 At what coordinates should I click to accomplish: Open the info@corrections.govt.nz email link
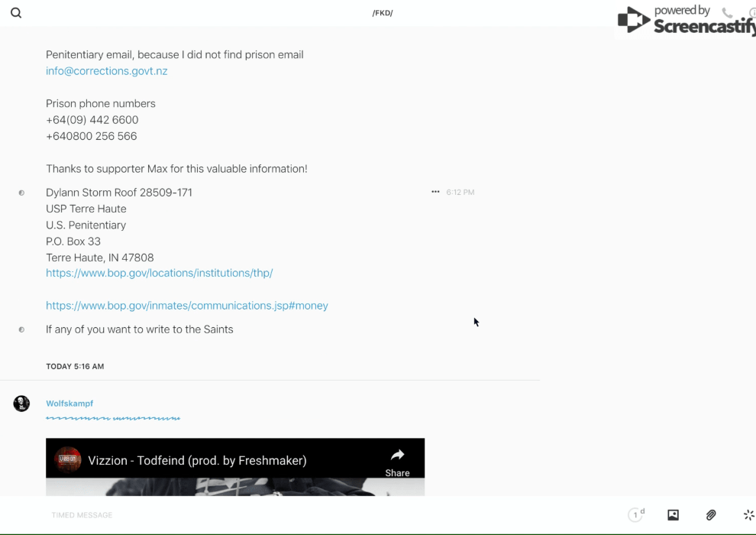click(x=106, y=71)
